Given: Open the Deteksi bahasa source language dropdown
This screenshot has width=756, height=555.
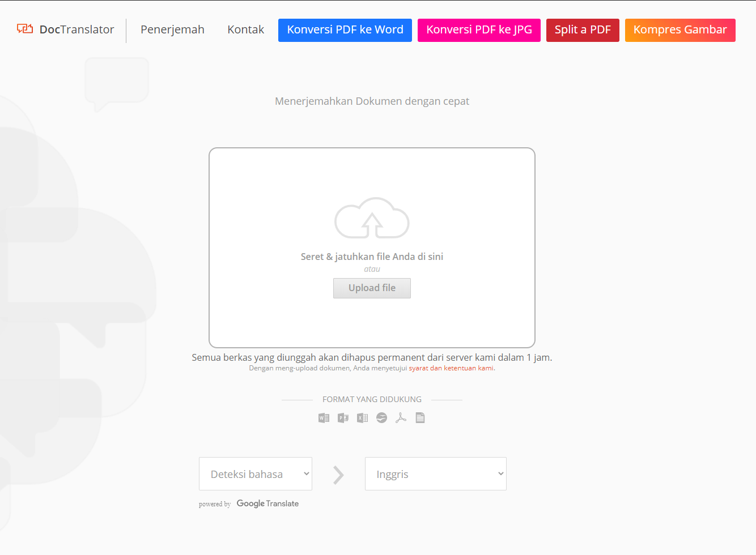Looking at the screenshot, I should pyautogui.click(x=256, y=474).
